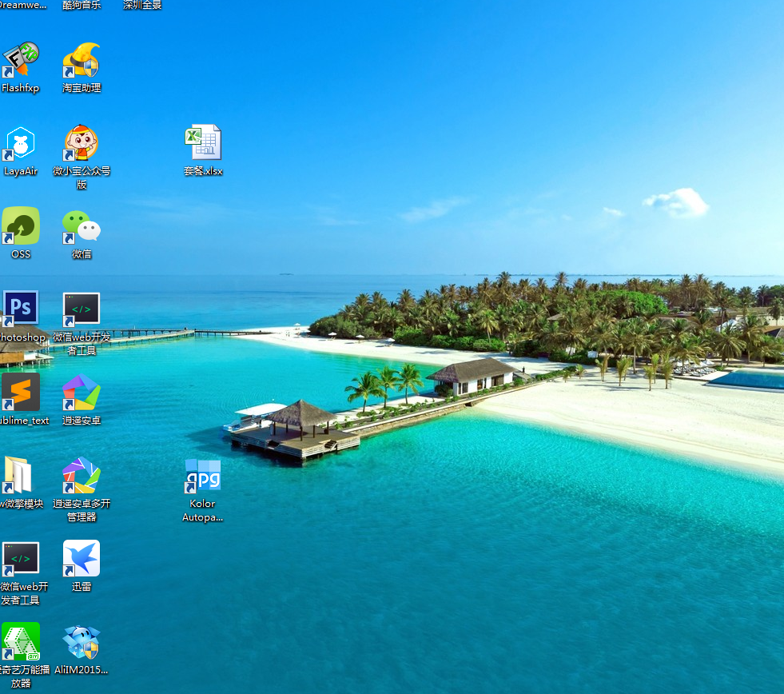Select the 迅雷 Thunder bird icon
This screenshot has height=694, width=784.
coord(82,559)
